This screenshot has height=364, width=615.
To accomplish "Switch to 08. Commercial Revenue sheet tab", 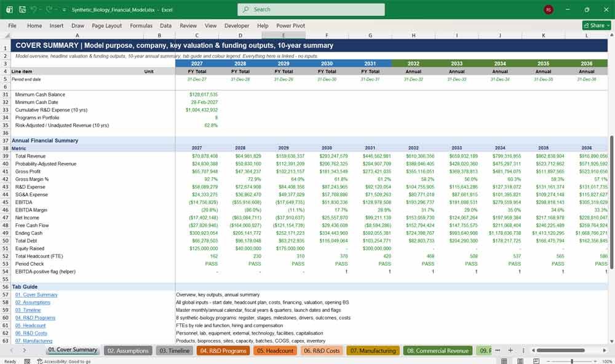I will (x=438, y=350).
